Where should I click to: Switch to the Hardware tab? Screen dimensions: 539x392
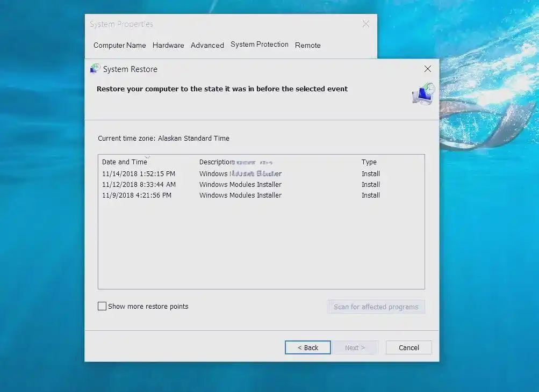[x=168, y=45]
